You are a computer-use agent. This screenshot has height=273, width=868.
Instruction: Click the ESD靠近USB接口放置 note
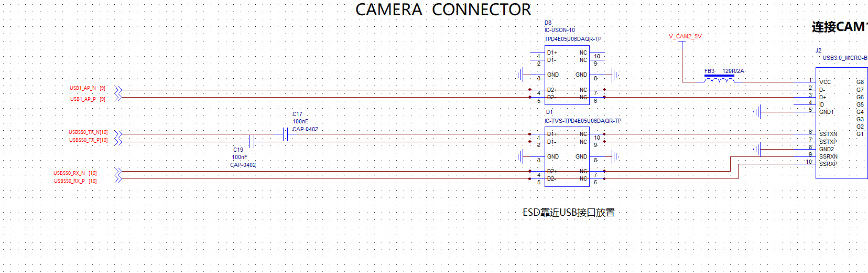[x=569, y=212]
